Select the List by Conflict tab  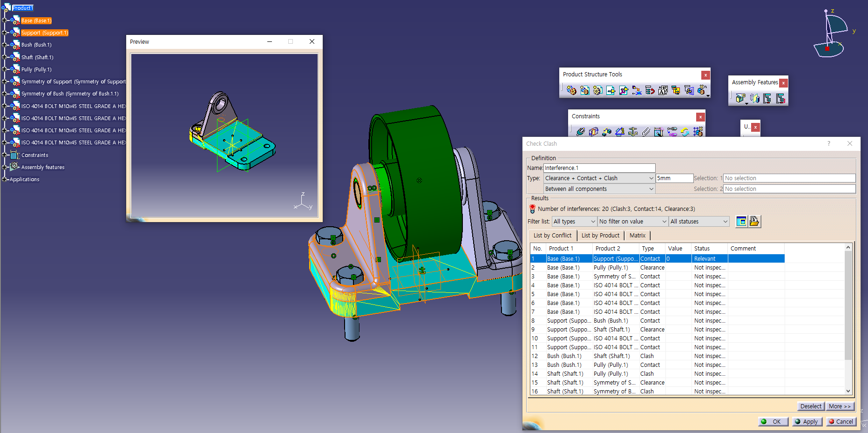pos(552,236)
